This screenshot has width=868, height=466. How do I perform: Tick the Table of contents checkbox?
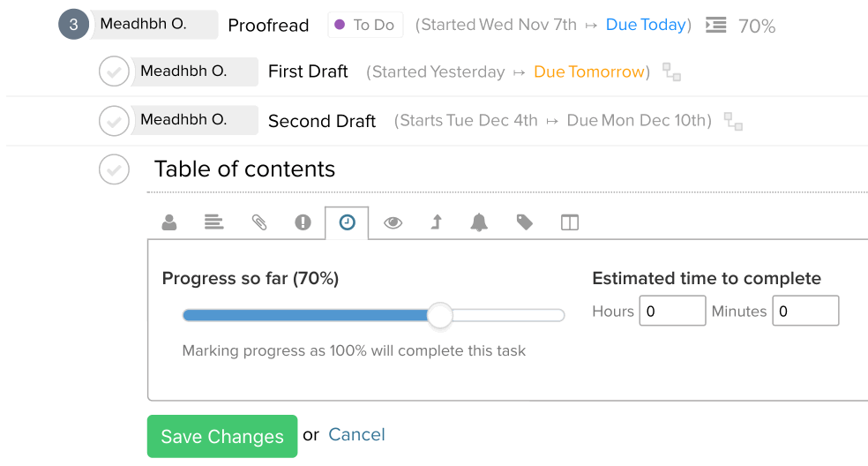114,169
